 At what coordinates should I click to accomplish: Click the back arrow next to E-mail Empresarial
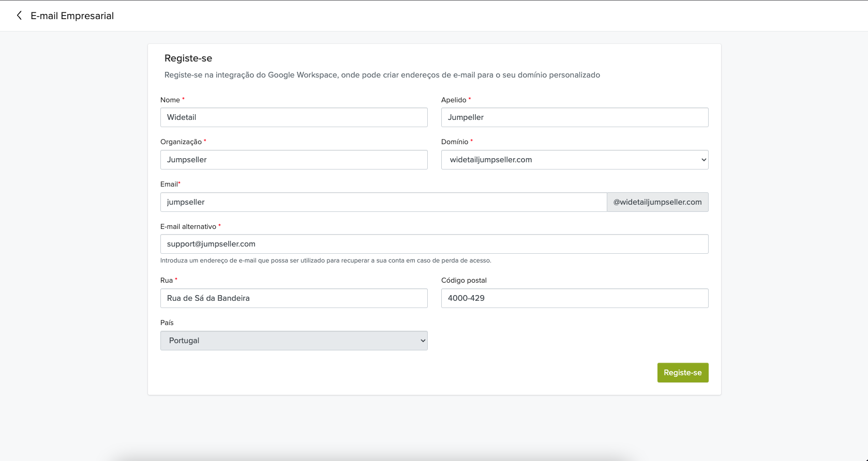[x=19, y=16]
